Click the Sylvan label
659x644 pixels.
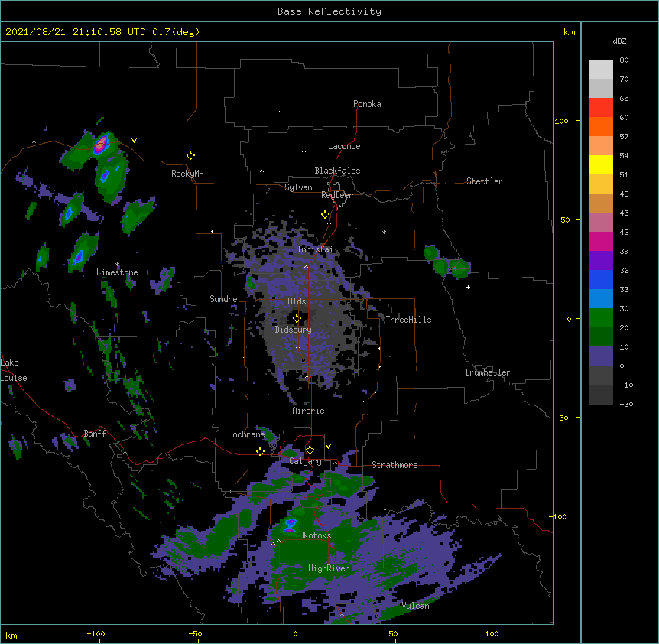point(298,187)
